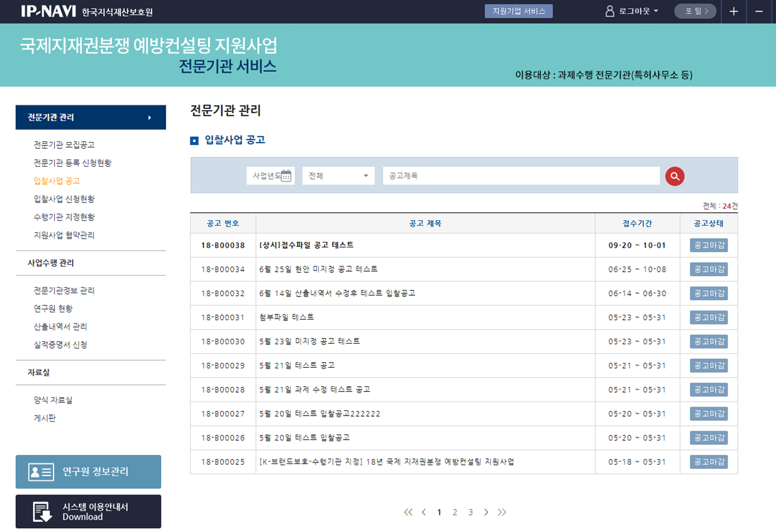Open notice [상시]접수파일 공고 테스트
Image resolution: width=776 pixels, height=532 pixels.
(x=307, y=245)
